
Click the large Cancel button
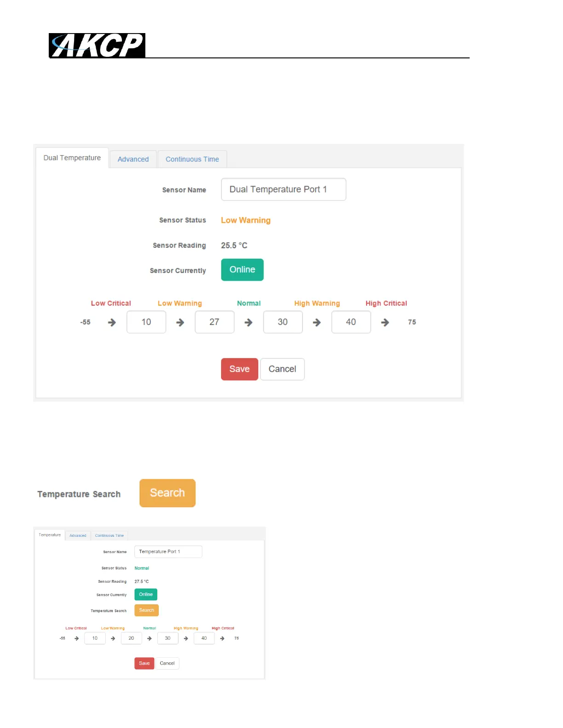[282, 369]
